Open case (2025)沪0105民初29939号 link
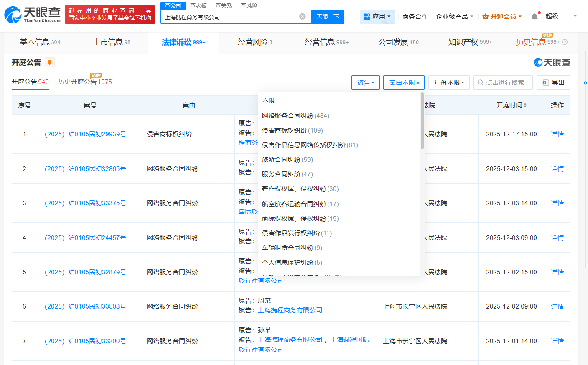588x365 pixels. click(x=85, y=134)
